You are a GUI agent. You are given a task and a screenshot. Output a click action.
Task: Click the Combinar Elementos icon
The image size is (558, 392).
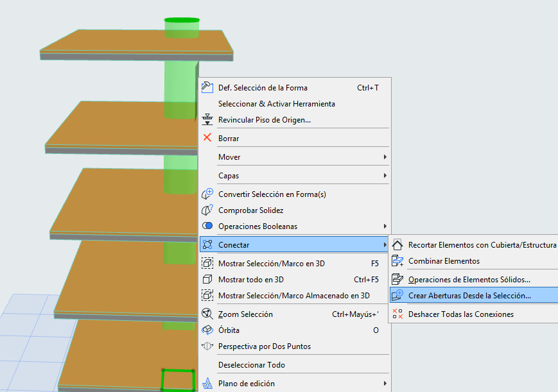point(397,260)
